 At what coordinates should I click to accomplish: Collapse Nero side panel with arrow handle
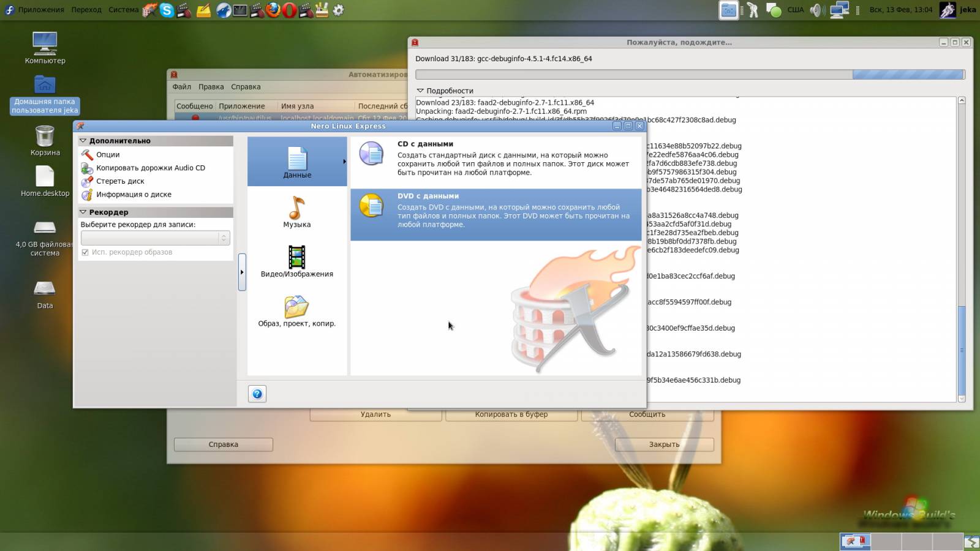[x=242, y=272]
